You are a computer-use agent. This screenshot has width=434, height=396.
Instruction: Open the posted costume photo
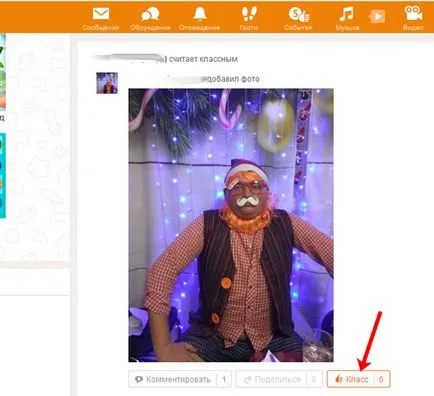[231, 225]
